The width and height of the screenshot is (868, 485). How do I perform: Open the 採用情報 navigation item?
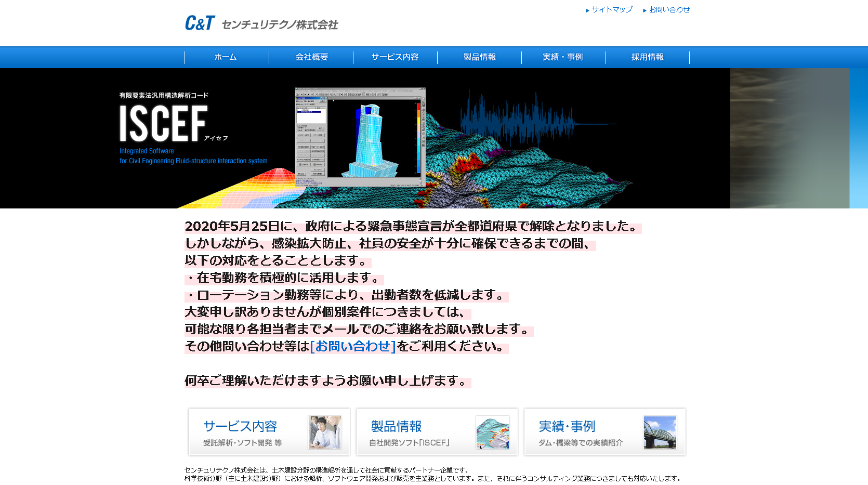pos(648,57)
